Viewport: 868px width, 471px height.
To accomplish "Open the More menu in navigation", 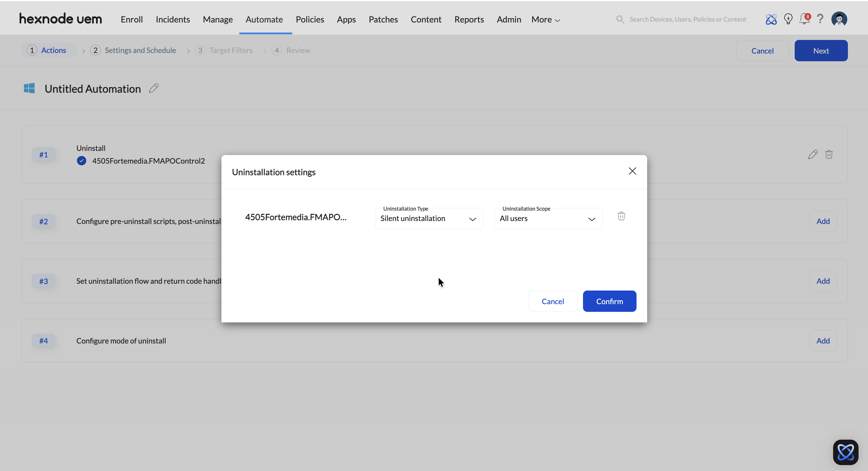I will 545,20.
